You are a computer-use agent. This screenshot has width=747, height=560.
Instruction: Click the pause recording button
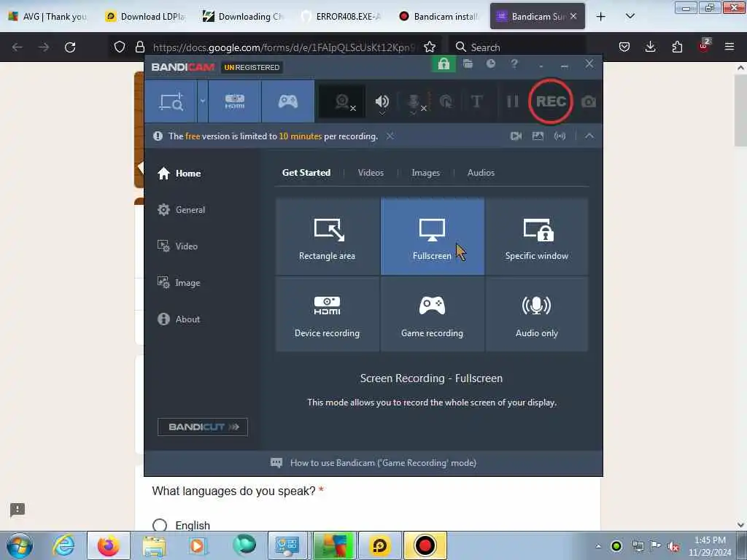(x=513, y=101)
